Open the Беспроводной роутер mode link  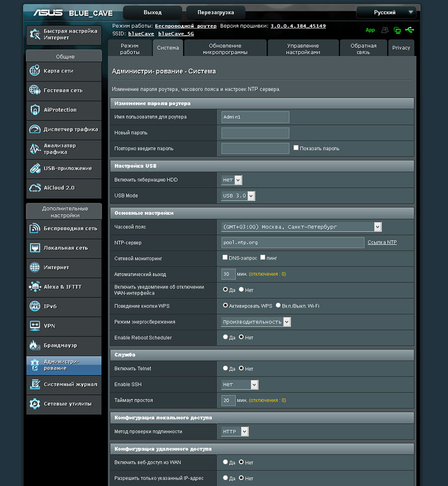coord(186,26)
